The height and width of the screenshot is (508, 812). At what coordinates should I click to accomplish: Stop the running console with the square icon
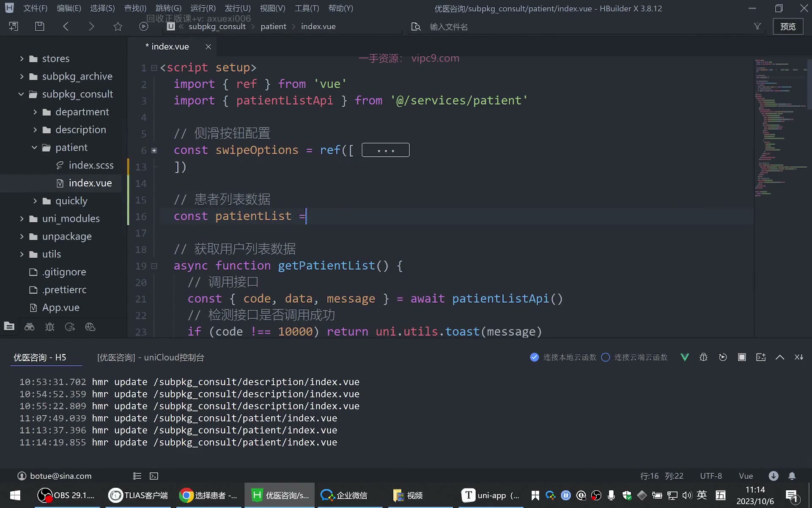[x=742, y=357]
